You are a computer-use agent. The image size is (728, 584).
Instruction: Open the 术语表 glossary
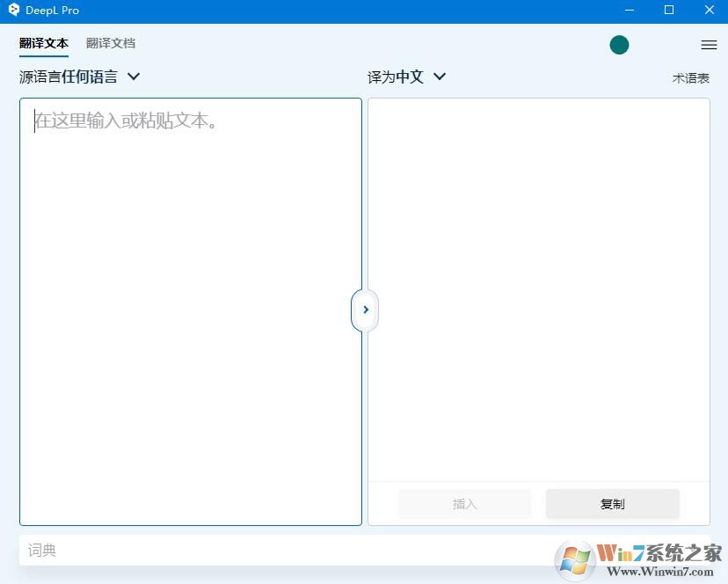690,77
